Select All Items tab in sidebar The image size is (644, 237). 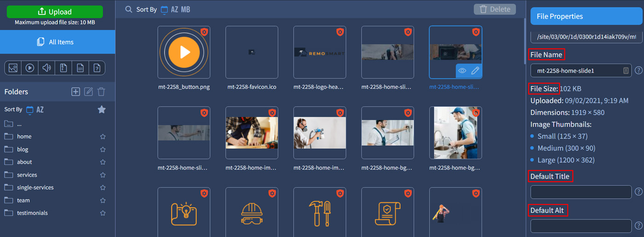coord(57,42)
